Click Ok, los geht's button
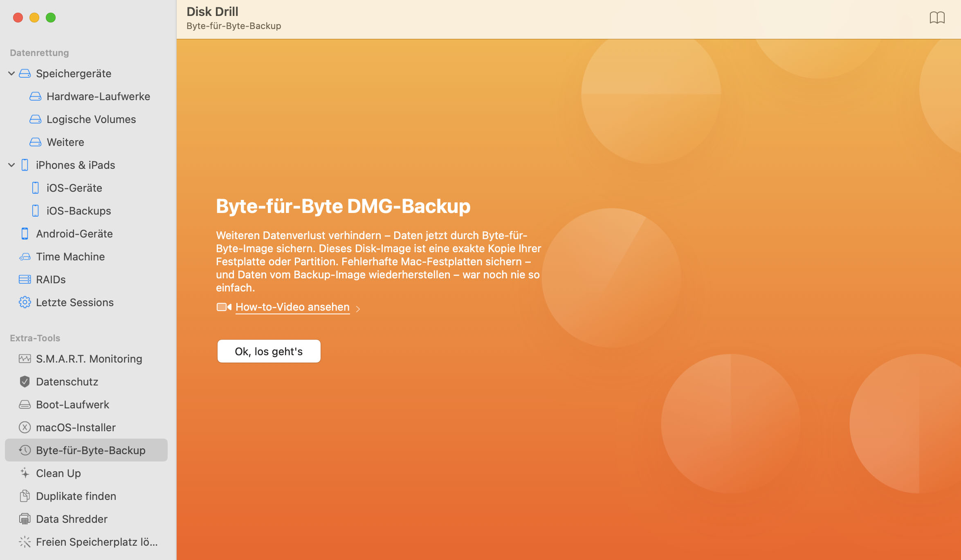The image size is (961, 560). click(269, 350)
